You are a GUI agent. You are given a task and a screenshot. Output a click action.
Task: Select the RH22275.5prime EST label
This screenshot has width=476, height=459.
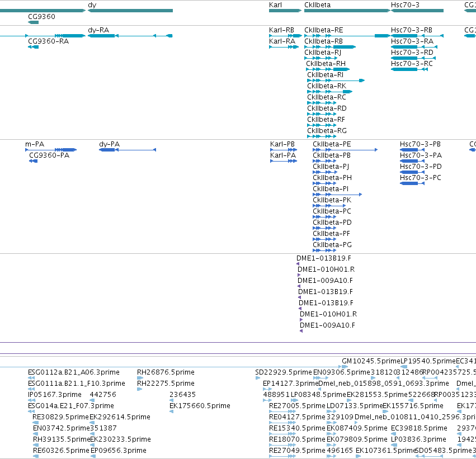(x=166, y=384)
